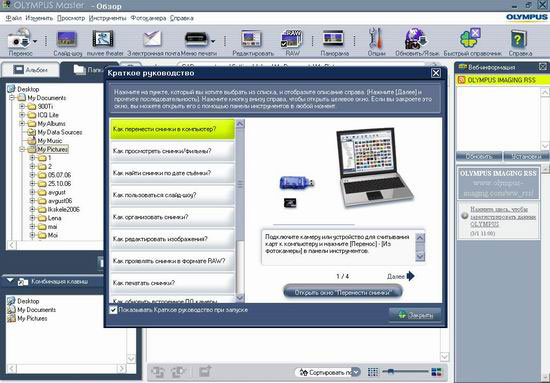
Task: Open the Справка menu in menu bar
Action: point(181,18)
